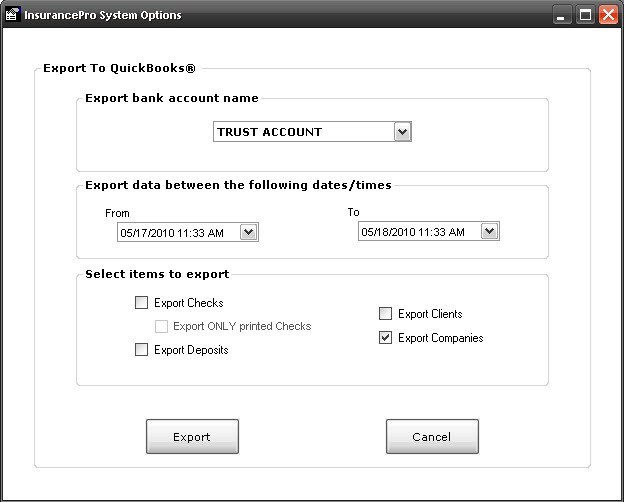Tick the Export ONLY printed Checks option

pos(161,326)
